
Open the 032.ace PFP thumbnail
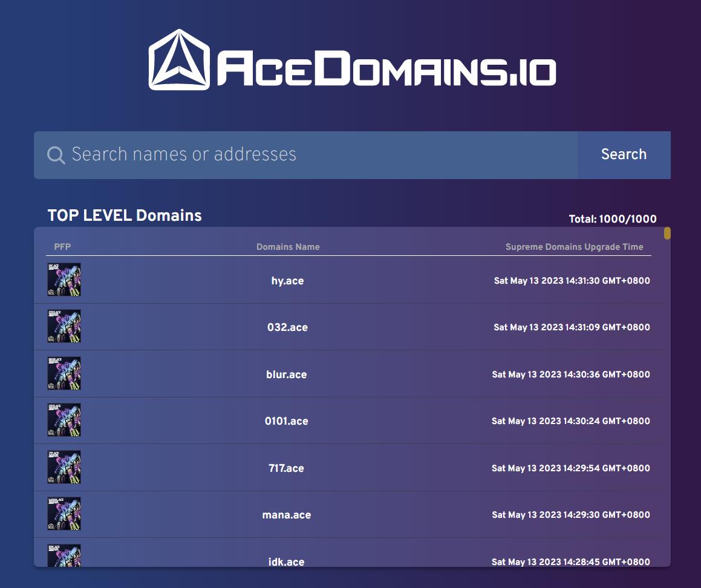(64, 326)
